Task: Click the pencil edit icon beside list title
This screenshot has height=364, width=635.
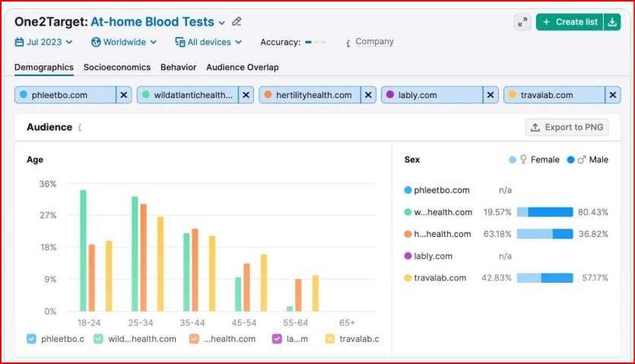Action: point(237,21)
